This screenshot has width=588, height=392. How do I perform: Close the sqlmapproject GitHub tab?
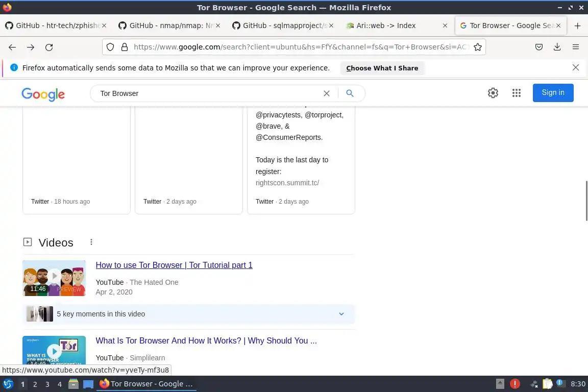[x=331, y=26]
